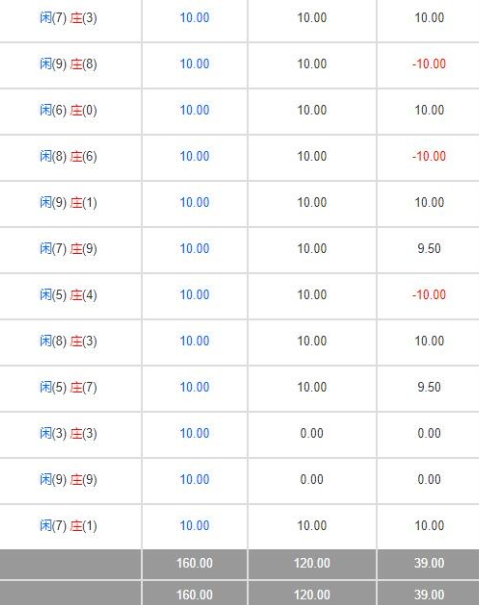Open blue 10.00 link in 闲(7) 庄(3) row
The height and width of the screenshot is (605, 479).
[195, 17]
